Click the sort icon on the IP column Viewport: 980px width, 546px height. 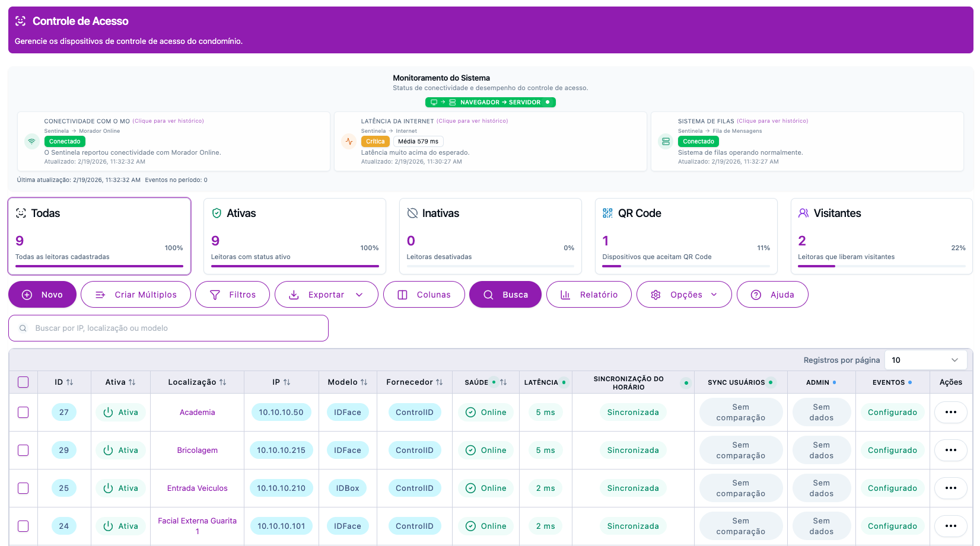point(287,382)
